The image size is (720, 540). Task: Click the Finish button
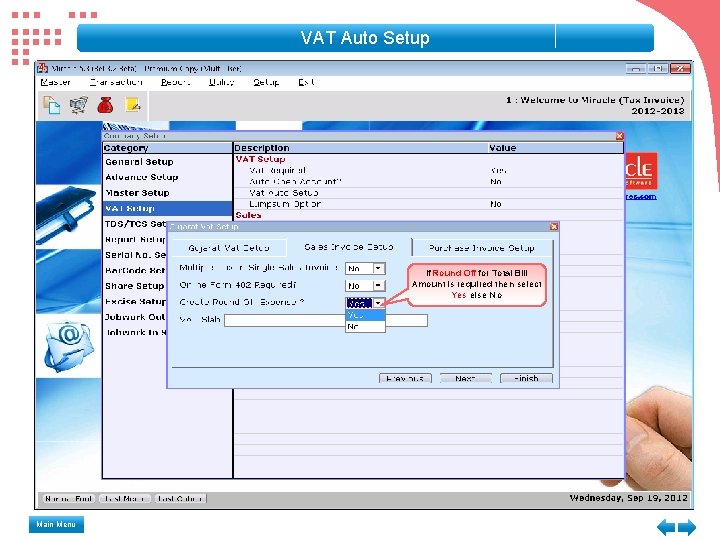pos(526,378)
